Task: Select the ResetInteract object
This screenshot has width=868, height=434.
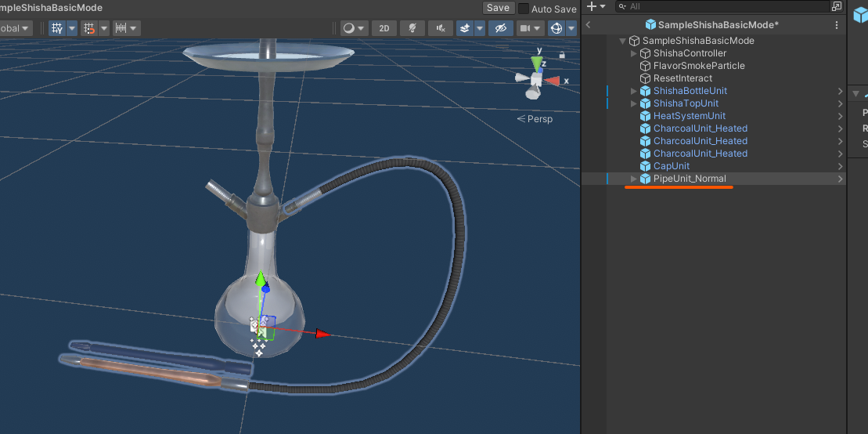Action: [683, 78]
